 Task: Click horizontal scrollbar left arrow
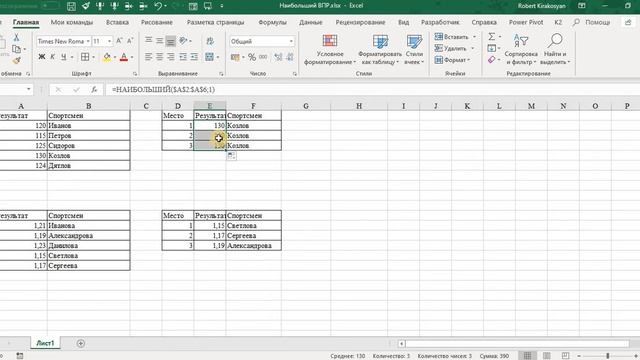(402, 344)
